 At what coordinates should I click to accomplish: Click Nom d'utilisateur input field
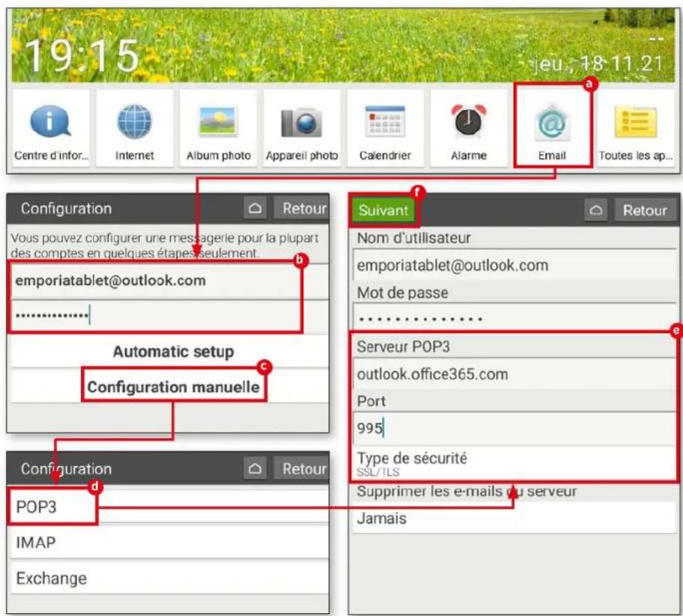pyautogui.click(x=514, y=265)
